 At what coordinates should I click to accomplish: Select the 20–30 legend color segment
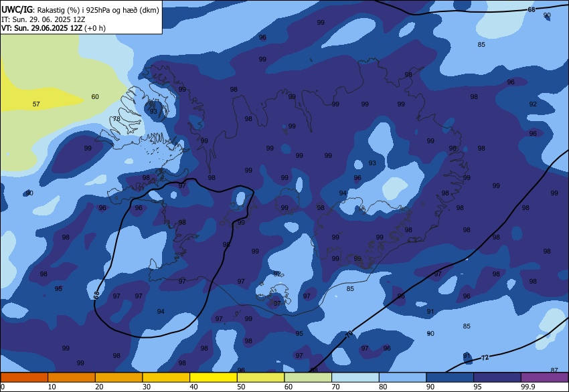click(x=118, y=377)
